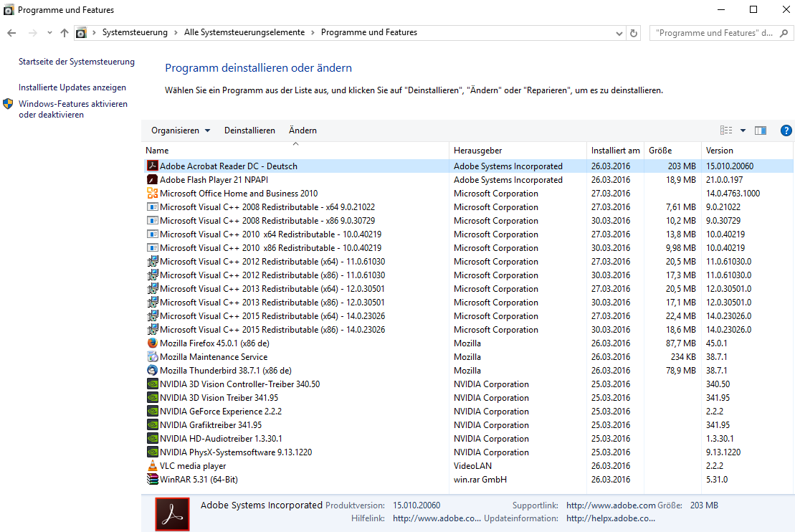The height and width of the screenshot is (532, 795).
Task: Click the Visual C++ 2015 (x86) installer icon
Action: pyautogui.click(x=152, y=330)
